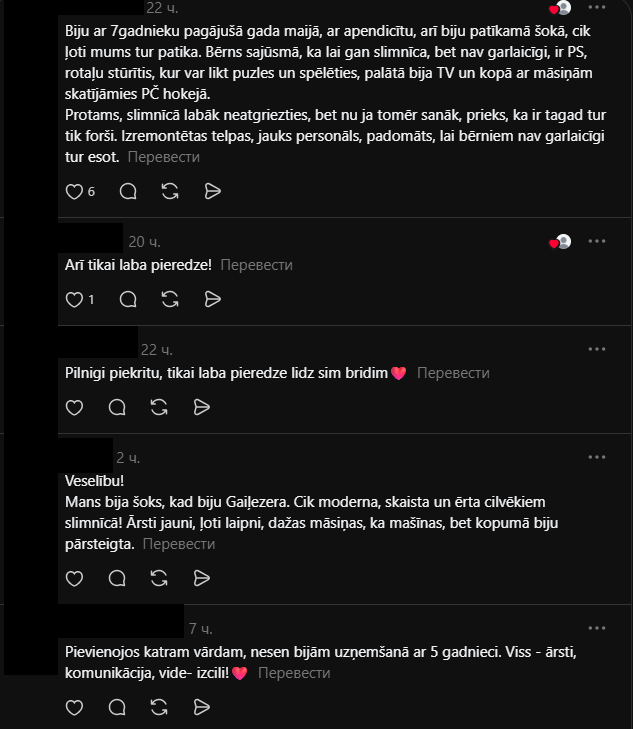Share the 'Pievienojos katram vārdam' comment
The height and width of the screenshot is (729, 633).
click(201, 707)
